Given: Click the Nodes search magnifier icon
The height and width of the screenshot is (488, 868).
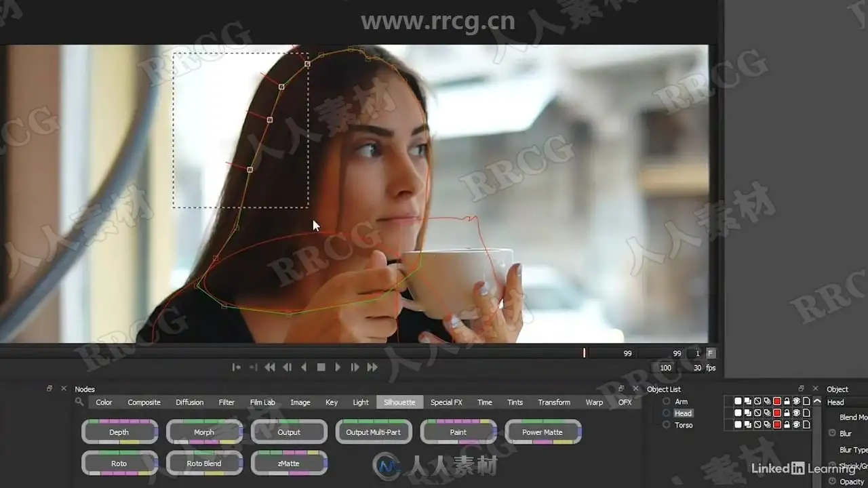Looking at the screenshot, I should coord(79,402).
